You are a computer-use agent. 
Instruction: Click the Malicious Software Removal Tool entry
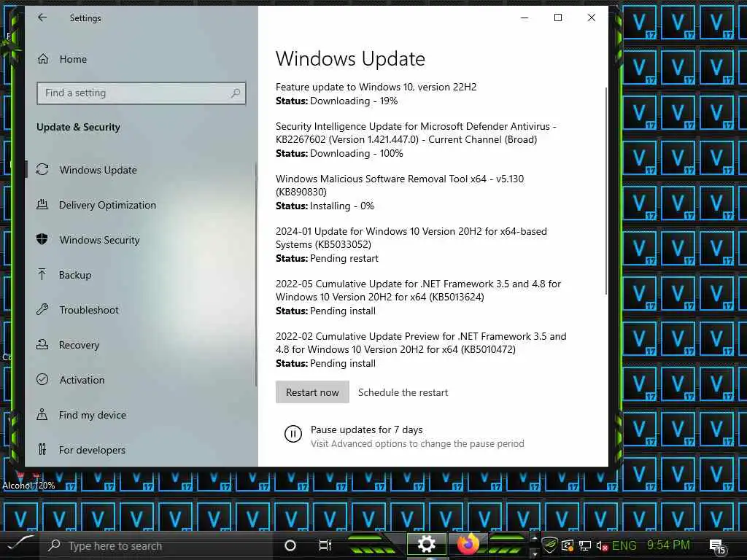[400, 185]
